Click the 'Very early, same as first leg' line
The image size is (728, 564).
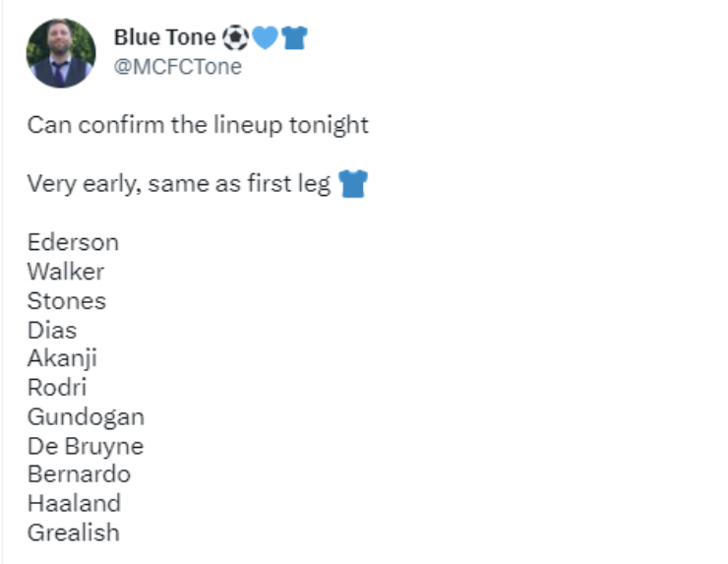tap(178, 184)
